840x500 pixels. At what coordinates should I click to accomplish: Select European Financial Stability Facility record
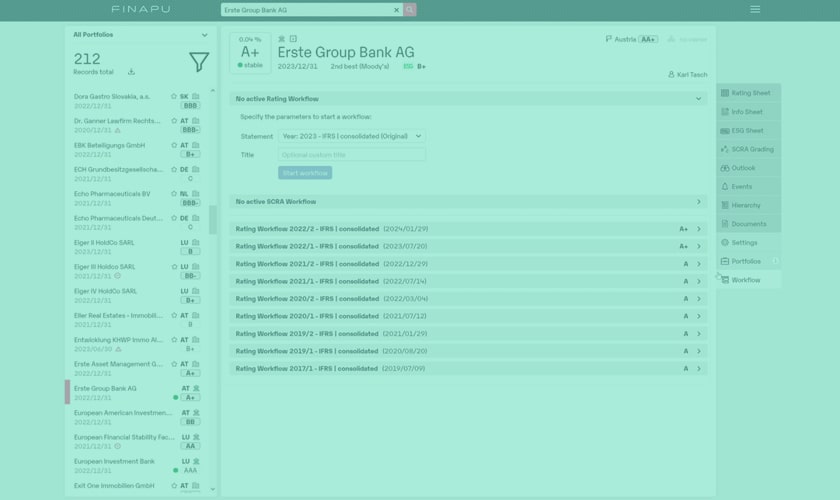coord(138,442)
